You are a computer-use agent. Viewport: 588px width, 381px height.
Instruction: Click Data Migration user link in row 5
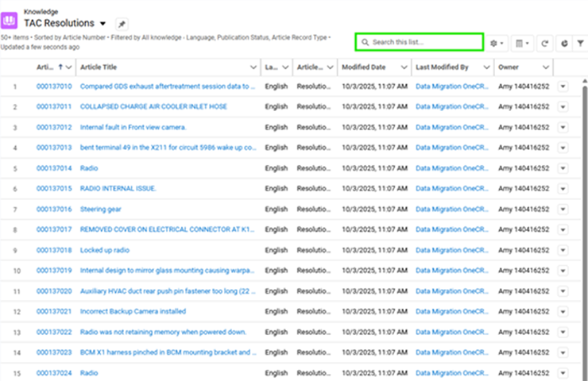(451, 168)
